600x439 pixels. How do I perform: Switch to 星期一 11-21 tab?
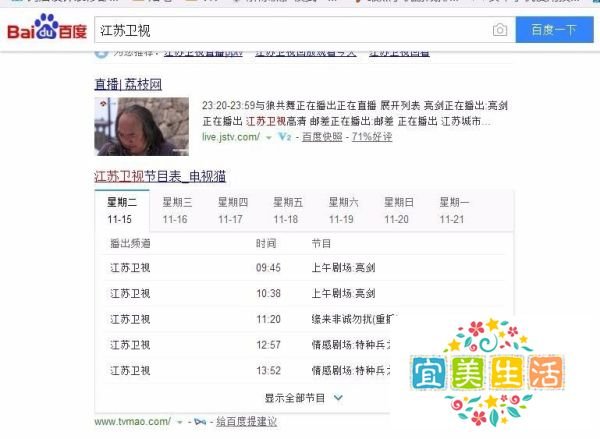454,211
